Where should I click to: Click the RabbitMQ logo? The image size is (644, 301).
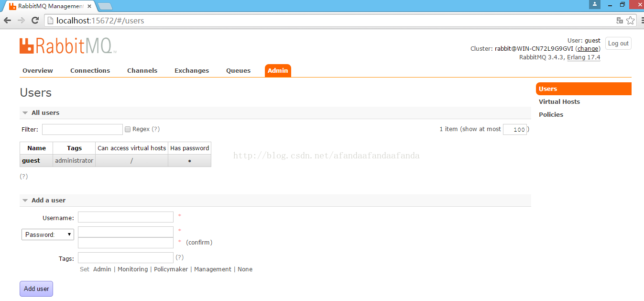(x=68, y=46)
